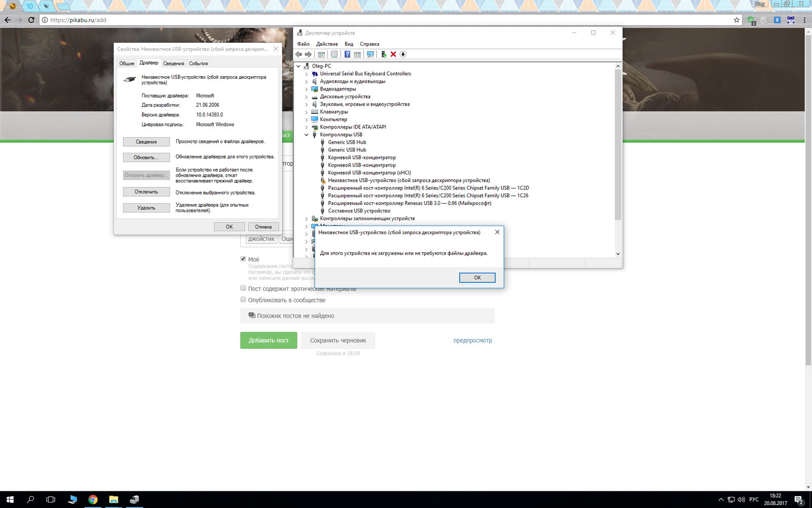Click the green shield extension icon

pos(751,20)
